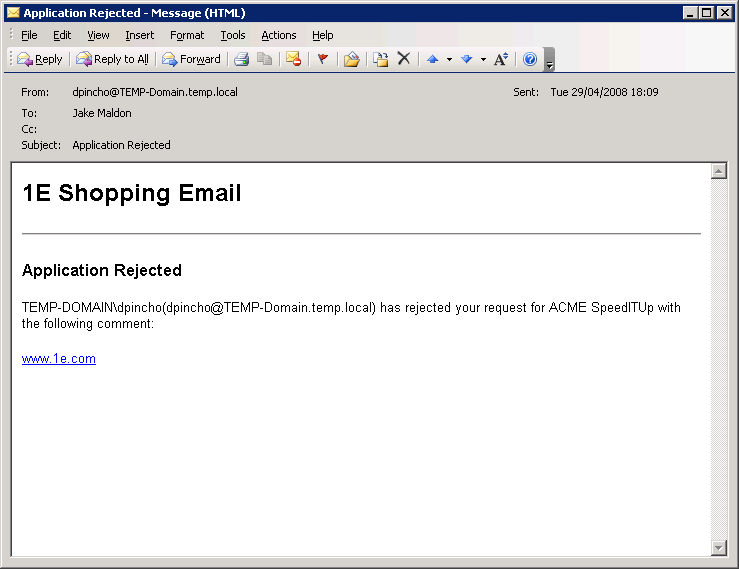Open the Font Size icon

click(x=501, y=59)
